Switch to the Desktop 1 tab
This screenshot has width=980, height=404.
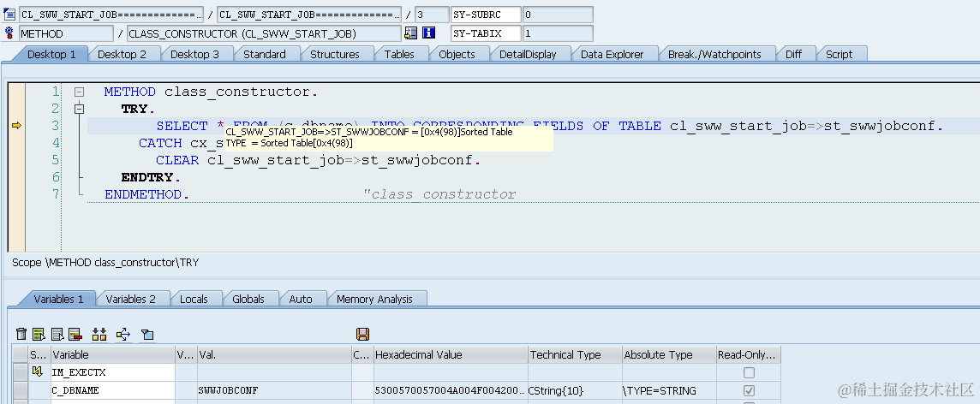51,54
